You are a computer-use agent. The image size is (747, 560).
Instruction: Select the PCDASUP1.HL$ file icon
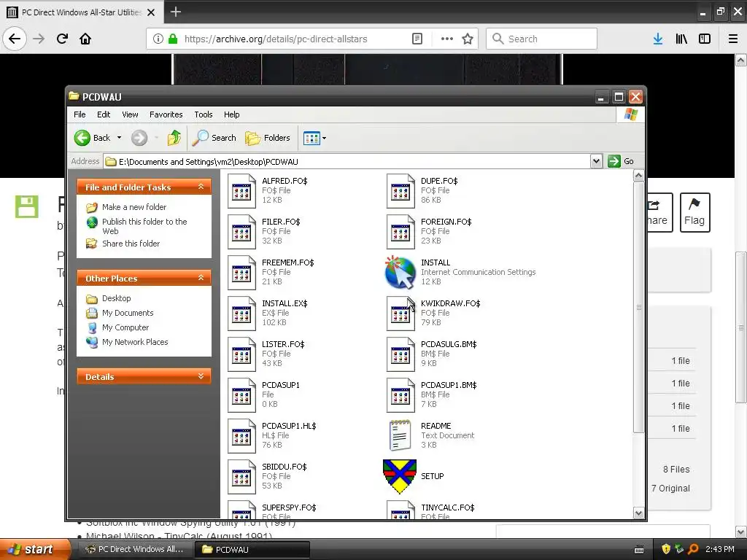tap(241, 436)
